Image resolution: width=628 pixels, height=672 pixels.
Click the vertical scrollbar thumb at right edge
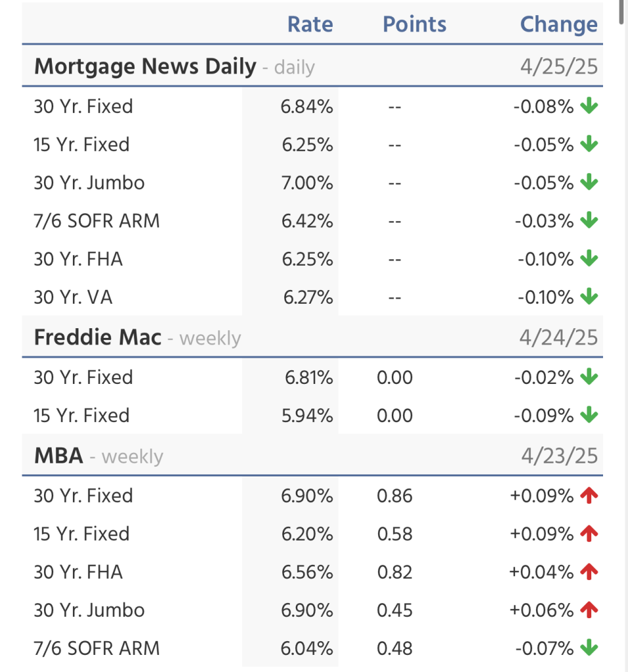[x=621, y=13]
